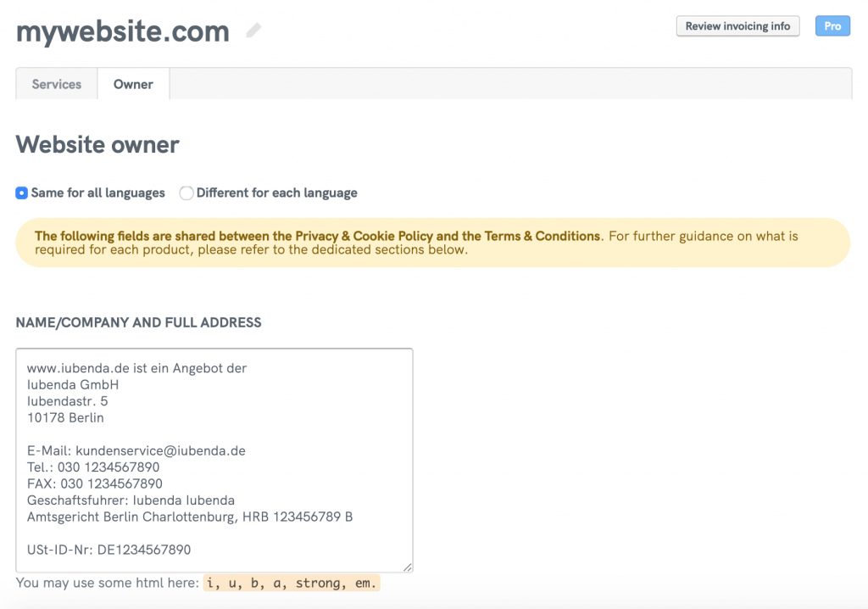Click the first line starting www.iubenda.de
The width and height of the screenshot is (868, 609).
(x=136, y=368)
